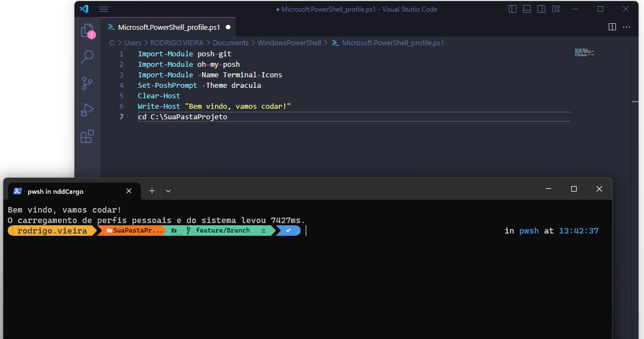644x339 pixels.
Task: Open the Source Control view
Action: pyautogui.click(x=87, y=83)
